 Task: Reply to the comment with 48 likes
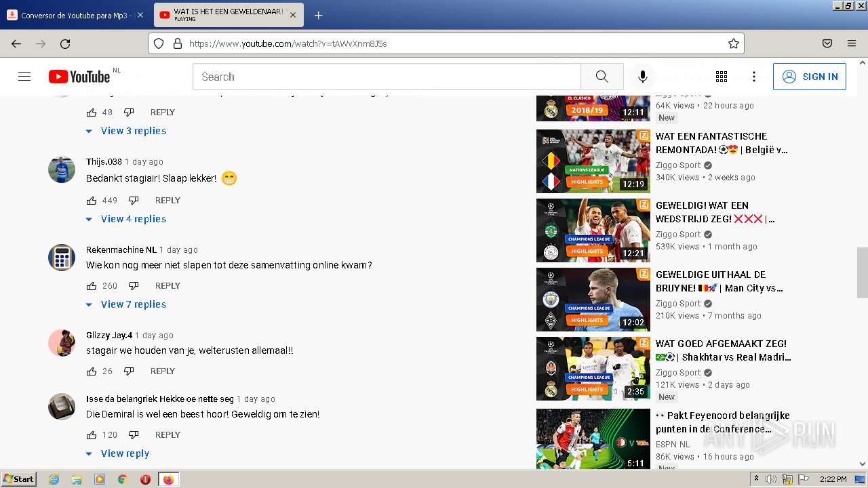163,113
